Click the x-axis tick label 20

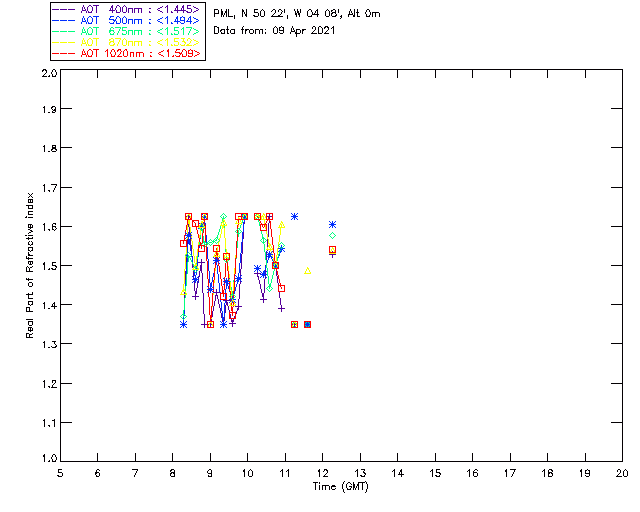coord(622,473)
